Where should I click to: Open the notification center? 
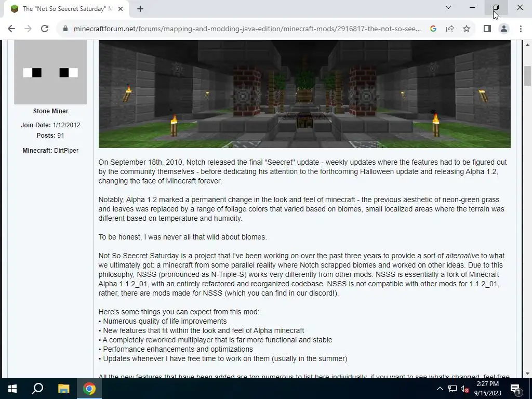[x=515, y=389]
